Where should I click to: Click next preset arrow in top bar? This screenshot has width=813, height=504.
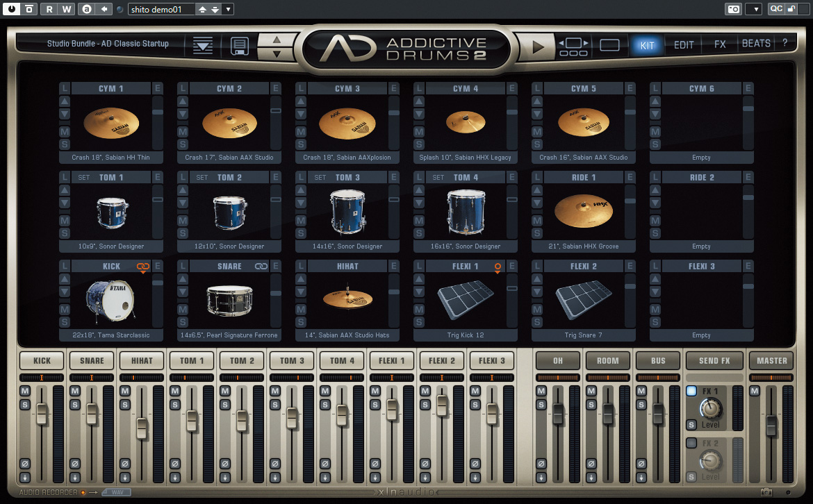pyautogui.click(x=277, y=53)
